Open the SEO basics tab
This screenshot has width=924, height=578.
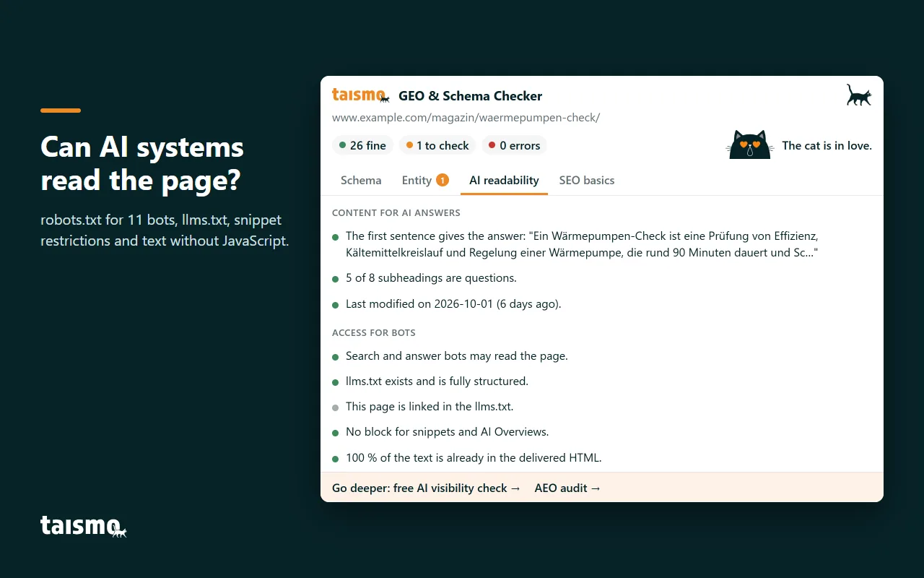[587, 181]
